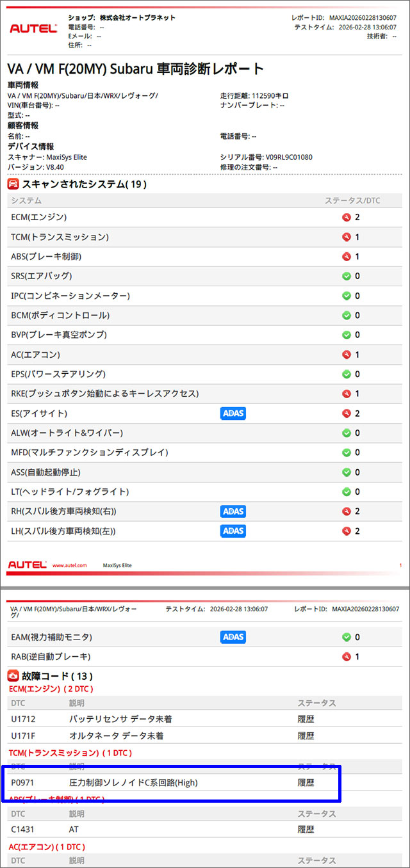Image resolution: width=410 pixels, height=868 pixels.
Task: Click DTC code U1712
Action: [x=23, y=719]
